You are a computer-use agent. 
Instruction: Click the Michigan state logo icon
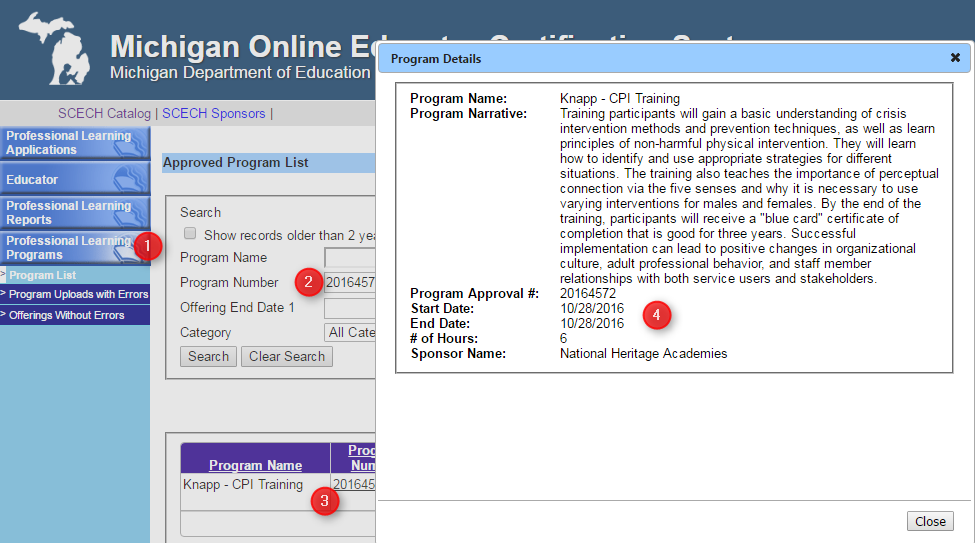tap(55, 49)
